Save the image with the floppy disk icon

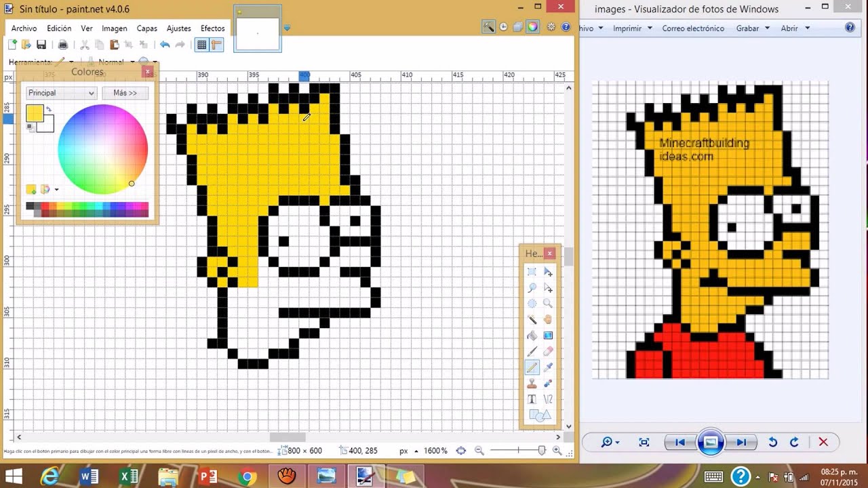click(x=41, y=45)
